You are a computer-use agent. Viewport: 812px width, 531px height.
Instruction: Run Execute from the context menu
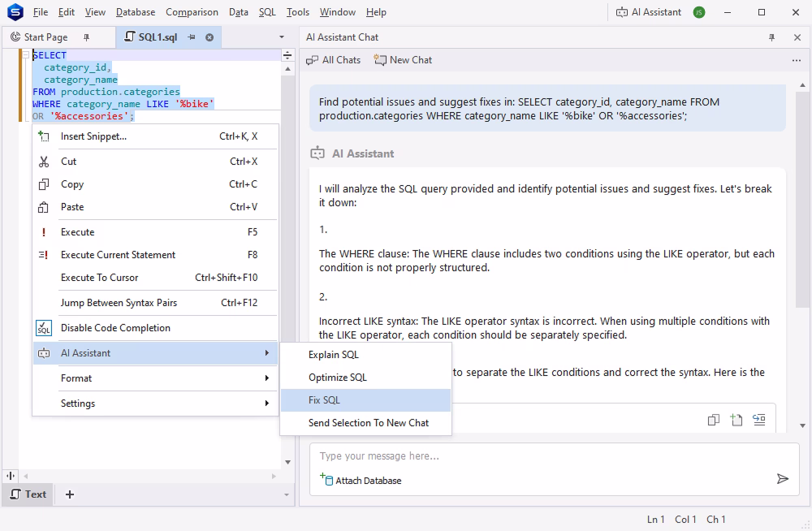pos(155,232)
